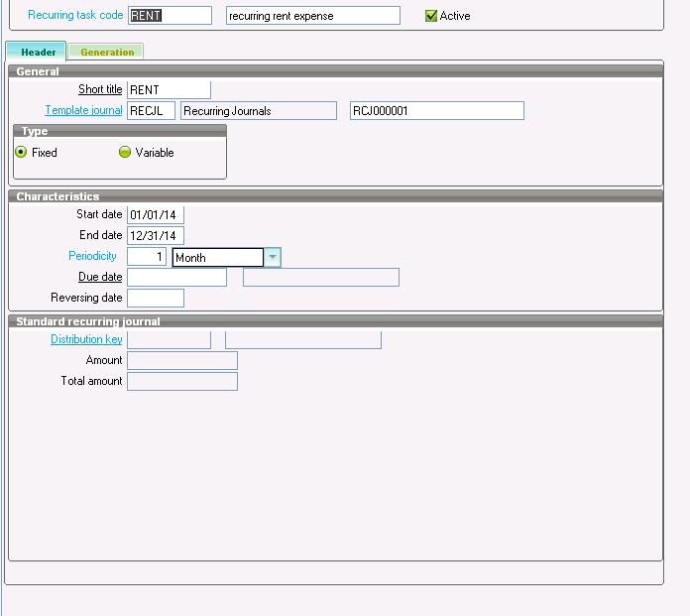Image resolution: width=690 pixels, height=616 pixels.
Task: Click the Type group header
Action: pyautogui.click(x=120, y=131)
